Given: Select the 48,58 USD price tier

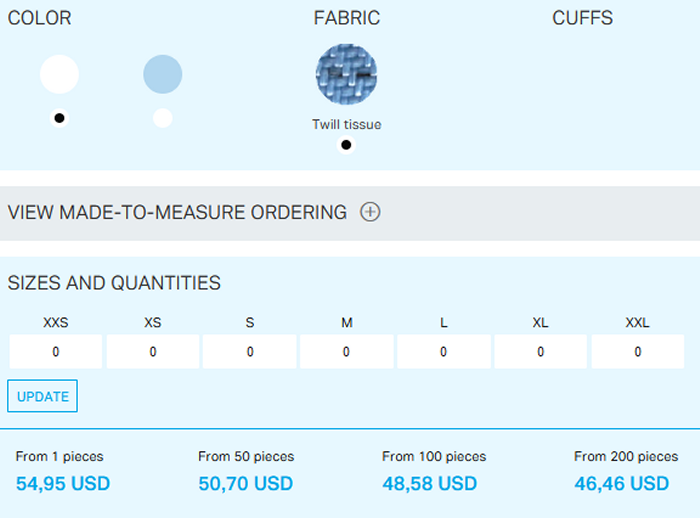Looking at the screenshot, I should click(430, 484).
